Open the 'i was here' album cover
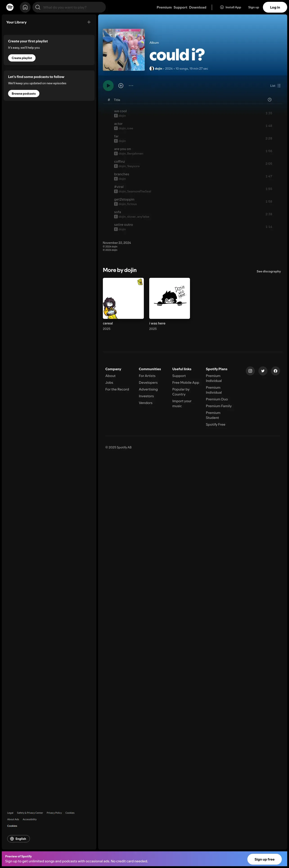 pos(169,298)
